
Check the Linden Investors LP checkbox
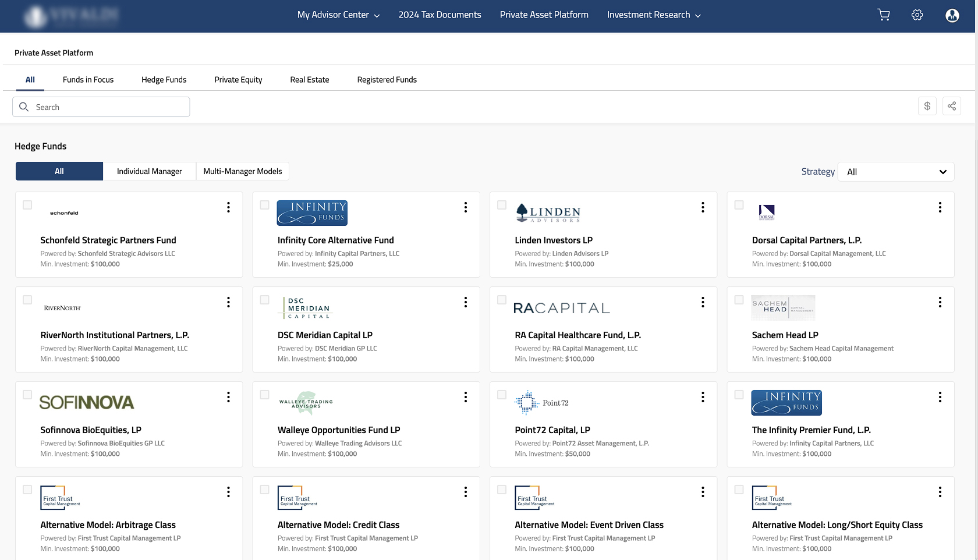click(502, 205)
